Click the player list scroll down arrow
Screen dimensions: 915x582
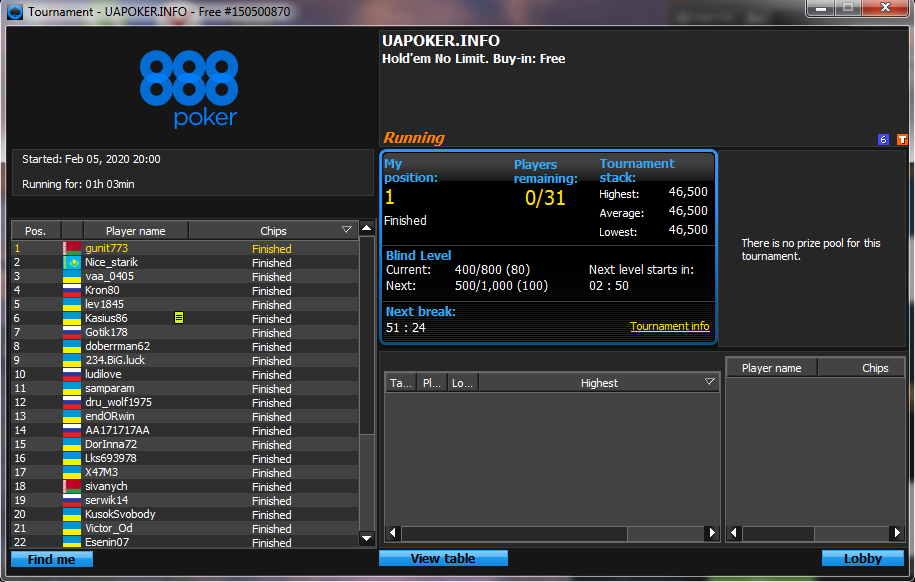coord(366,538)
